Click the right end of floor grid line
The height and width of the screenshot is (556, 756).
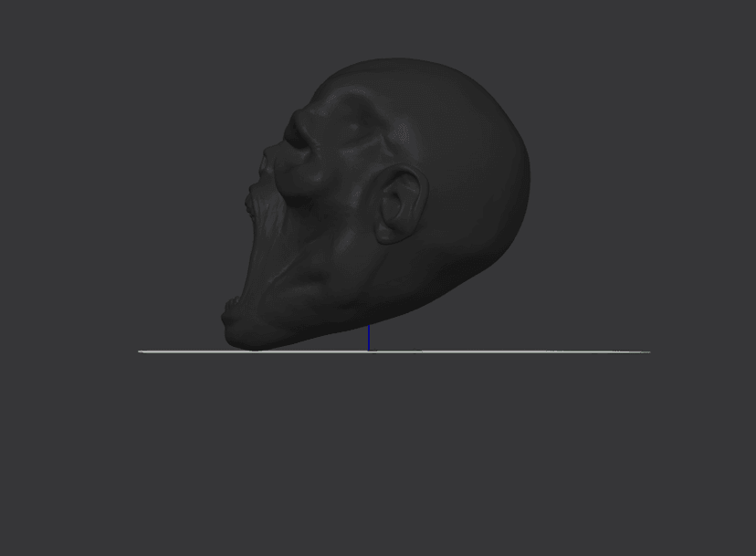(646, 351)
